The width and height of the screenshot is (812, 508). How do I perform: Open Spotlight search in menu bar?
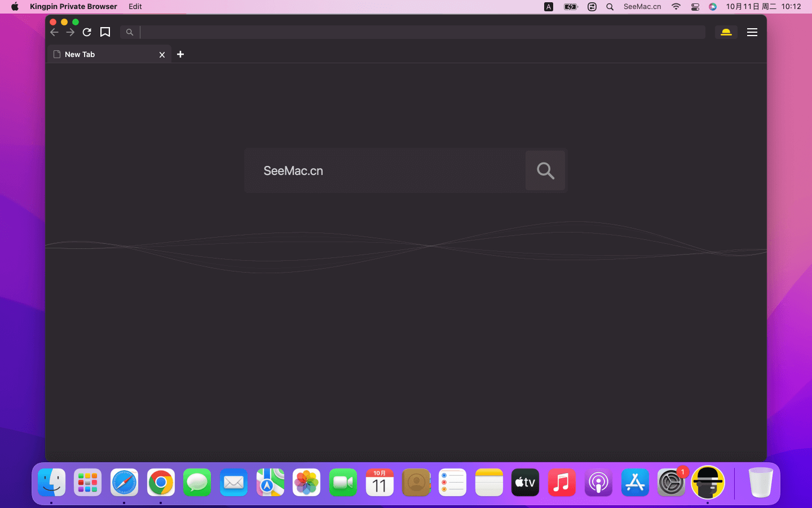[x=610, y=7]
